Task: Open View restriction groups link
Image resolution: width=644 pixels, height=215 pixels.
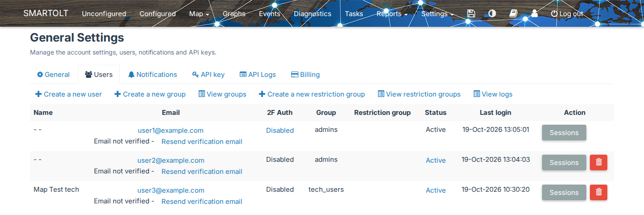Action: (419, 94)
